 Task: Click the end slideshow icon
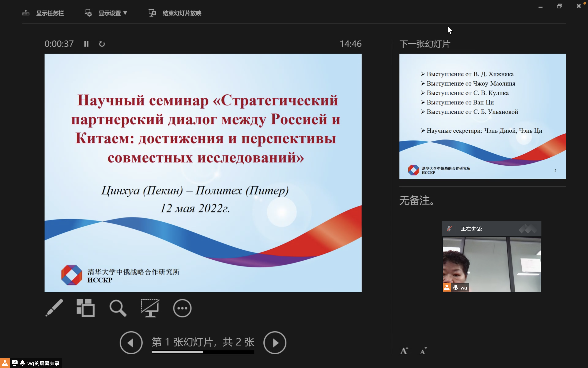point(152,13)
